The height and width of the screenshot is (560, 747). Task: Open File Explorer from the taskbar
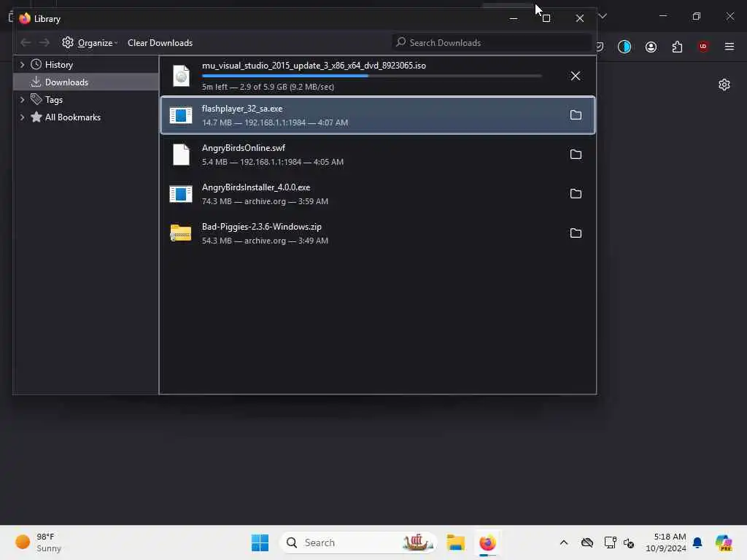[456, 542]
